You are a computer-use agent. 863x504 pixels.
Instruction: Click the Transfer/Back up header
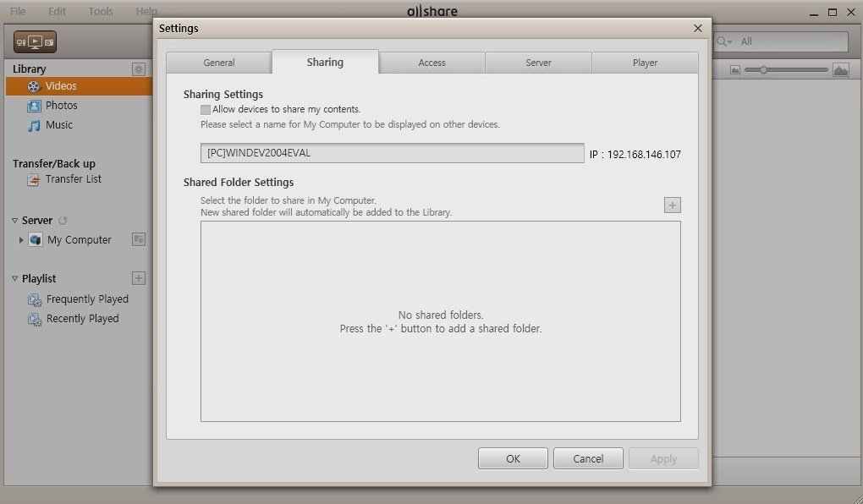point(54,164)
